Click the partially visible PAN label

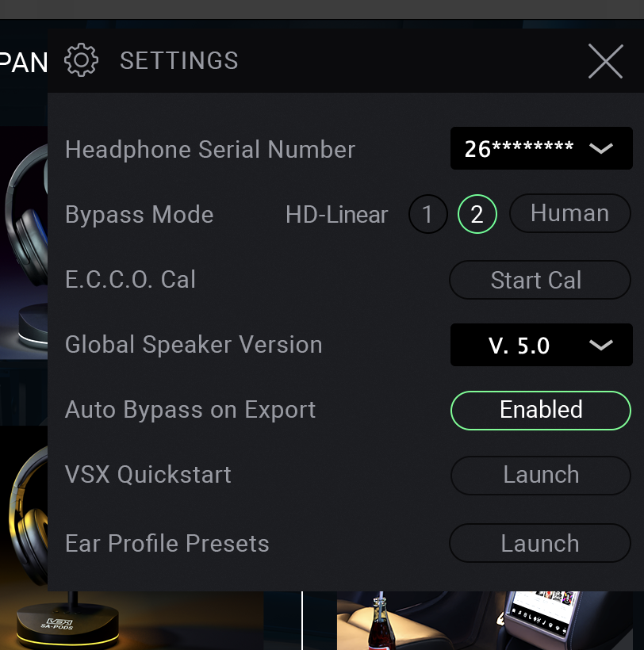24,63
